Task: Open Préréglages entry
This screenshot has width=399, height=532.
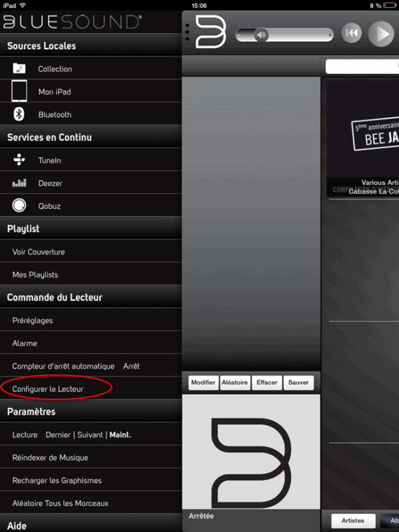Action: click(x=91, y=320)
